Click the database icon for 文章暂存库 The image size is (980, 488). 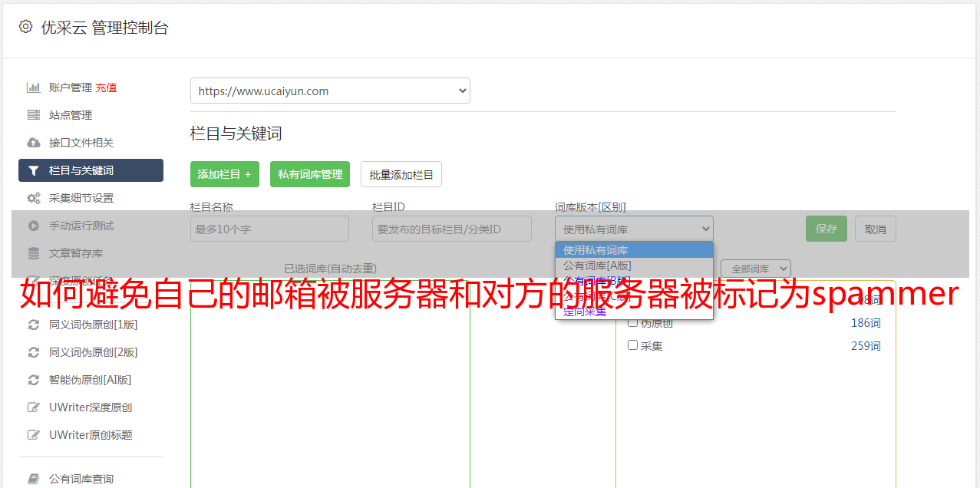(33, 253)
